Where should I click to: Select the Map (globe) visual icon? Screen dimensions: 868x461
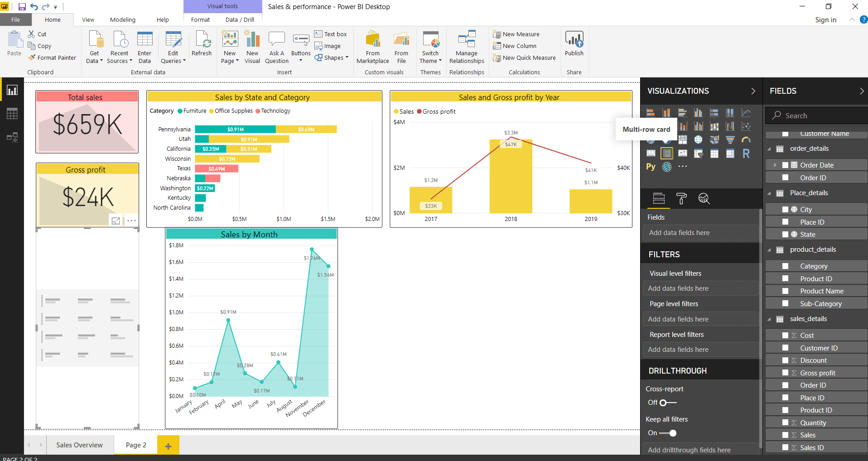point(699,139)
